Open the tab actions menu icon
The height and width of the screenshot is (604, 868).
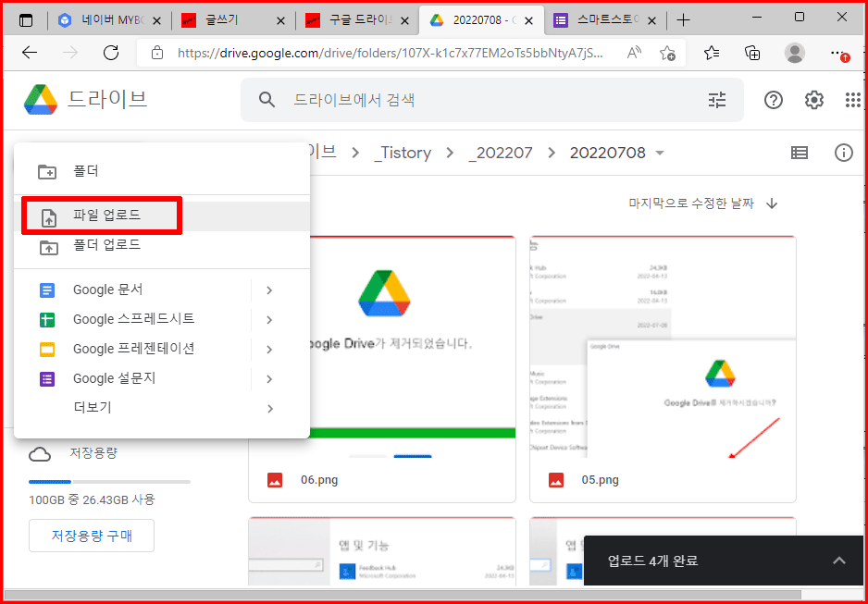coord(26,21)
